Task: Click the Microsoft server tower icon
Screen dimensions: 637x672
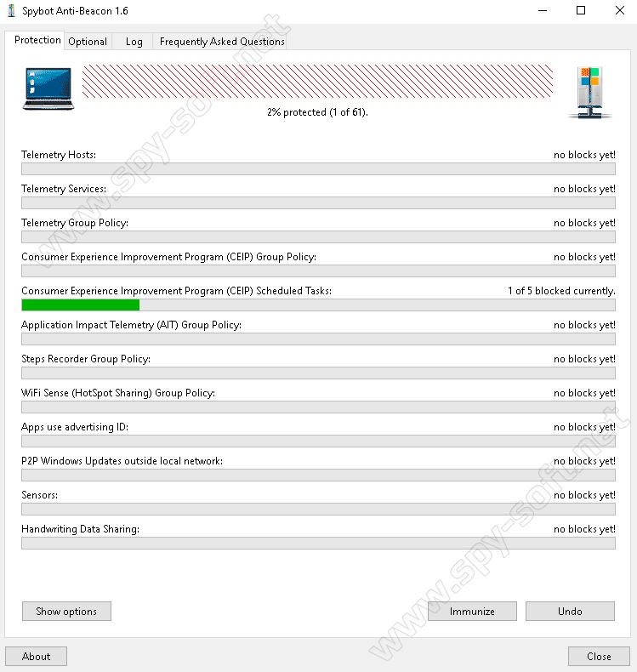Action: (590, 93)
